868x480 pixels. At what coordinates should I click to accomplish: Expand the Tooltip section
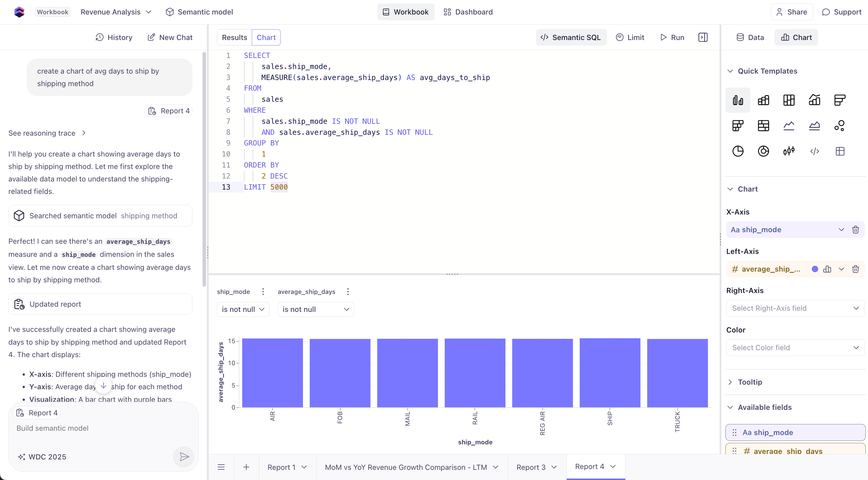[750, 382]
